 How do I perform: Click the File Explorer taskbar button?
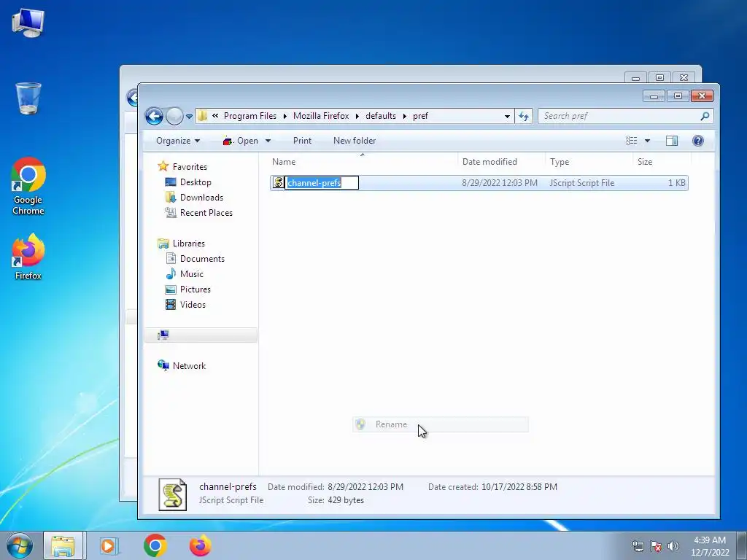point(63,545)
